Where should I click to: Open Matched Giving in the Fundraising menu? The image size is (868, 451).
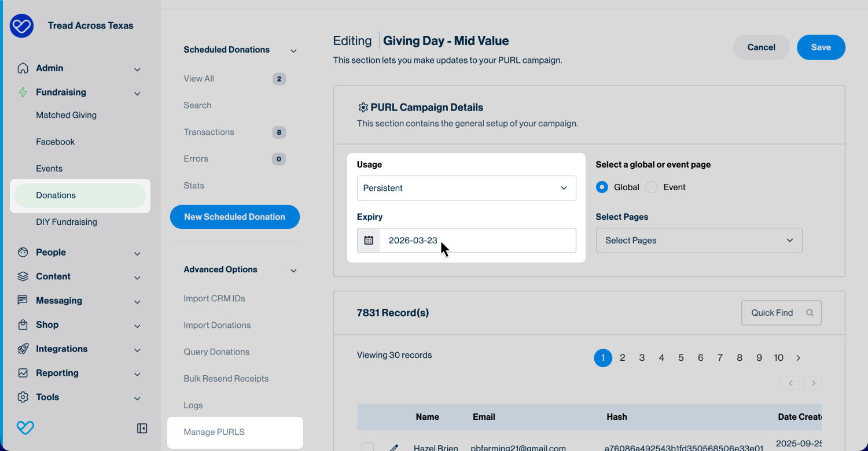66,115
